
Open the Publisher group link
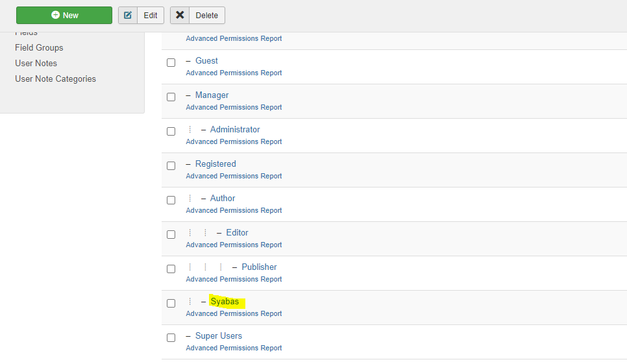[x=259, y=267]
